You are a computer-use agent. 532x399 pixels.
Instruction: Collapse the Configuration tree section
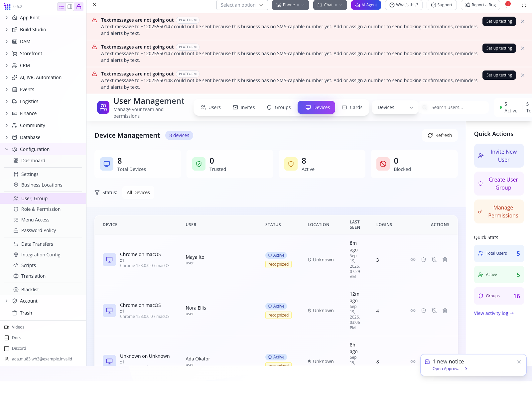[7, 149]
